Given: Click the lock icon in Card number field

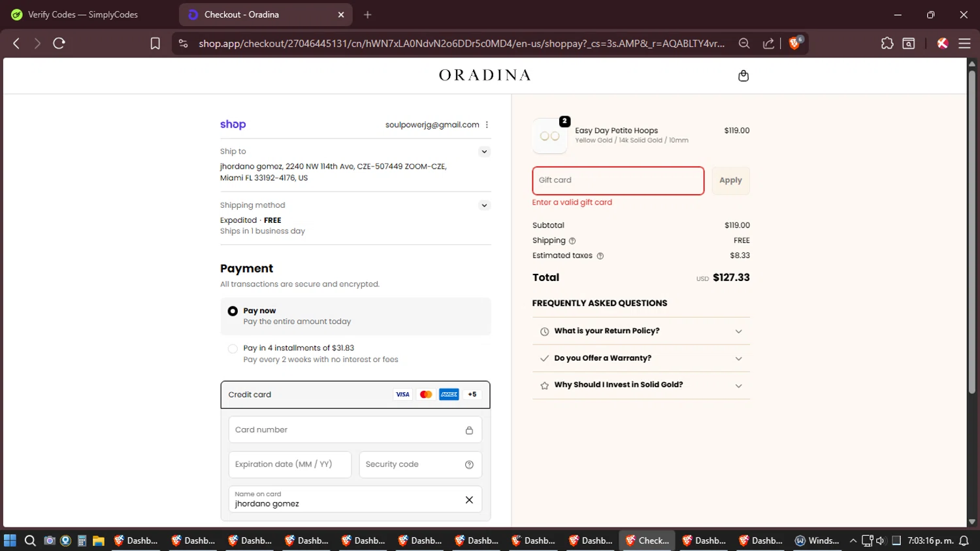Looking at the screenshot, I should 469,430.
